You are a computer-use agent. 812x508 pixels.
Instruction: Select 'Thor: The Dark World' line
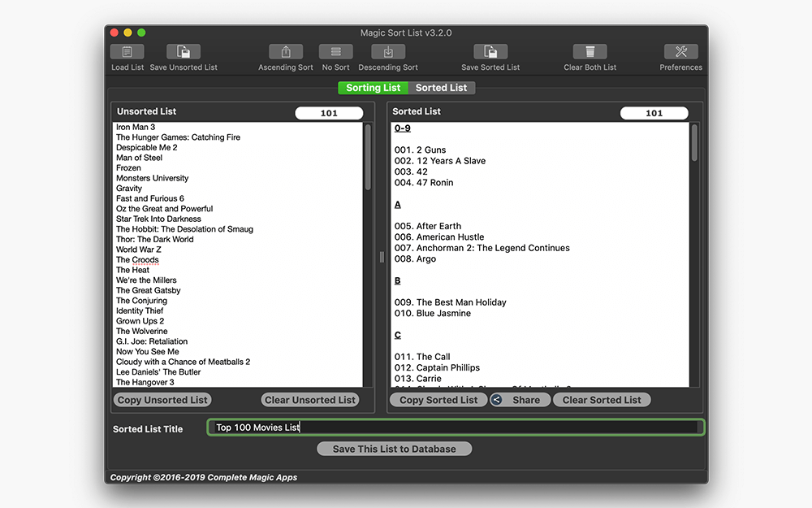point(155,239)
